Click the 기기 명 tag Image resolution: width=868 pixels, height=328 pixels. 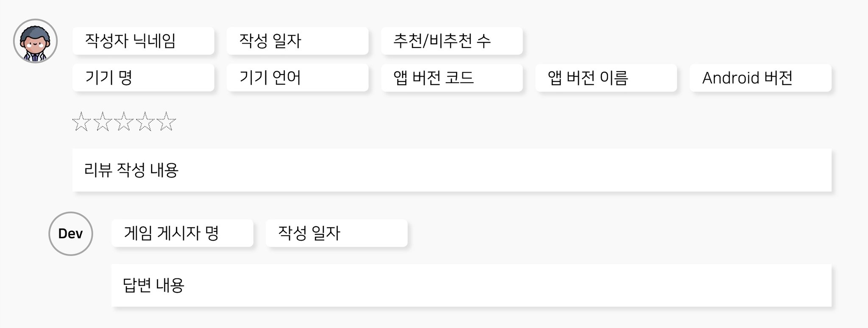coord(143,78)
